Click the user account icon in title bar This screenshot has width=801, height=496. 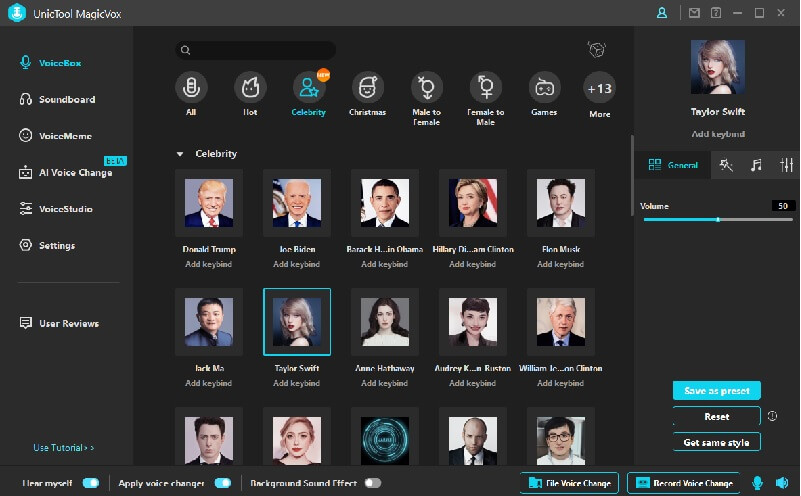click(661, 13)
